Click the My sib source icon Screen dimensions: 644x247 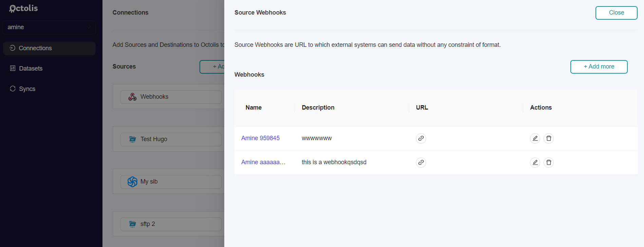[132, 182]
